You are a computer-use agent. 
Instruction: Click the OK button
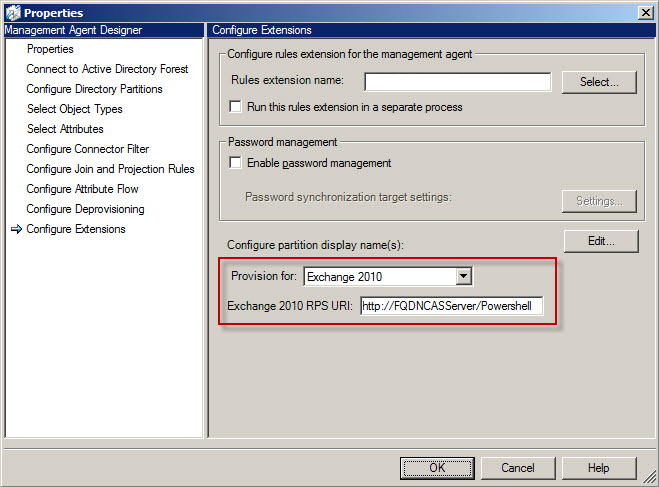pyautogui.click(x=437, y=467)
